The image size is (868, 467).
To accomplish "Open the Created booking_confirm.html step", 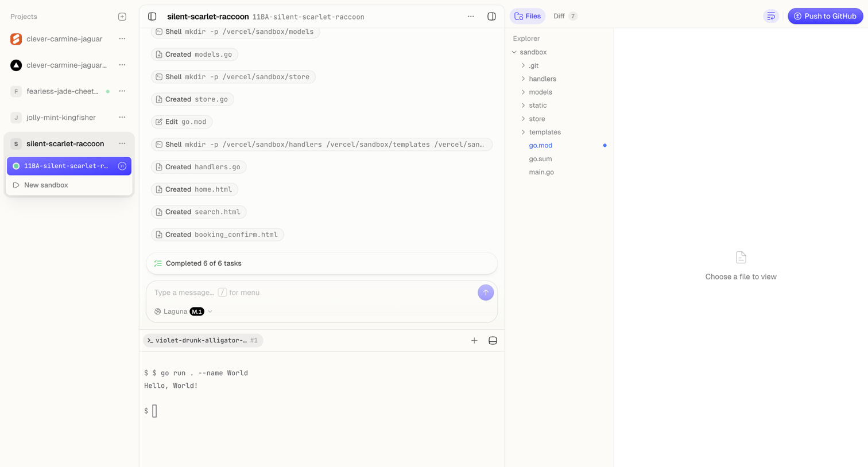I will click(x=217, y=235).
